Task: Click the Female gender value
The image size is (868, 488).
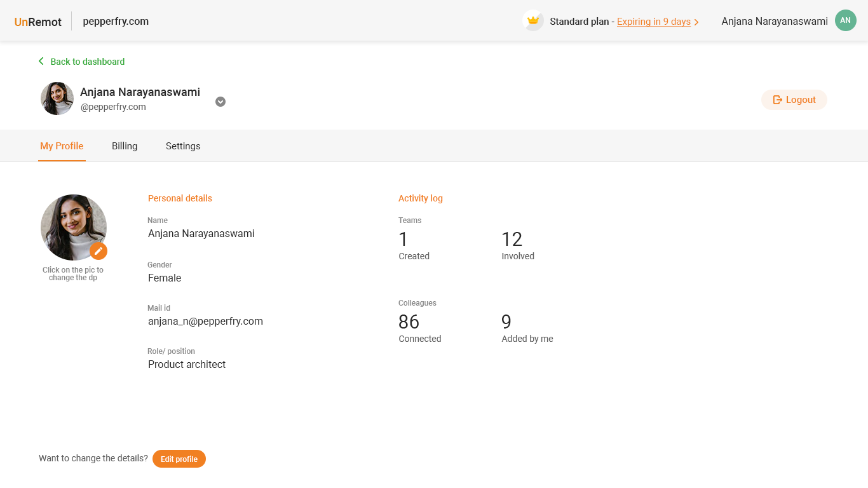Action: point(165,278)
